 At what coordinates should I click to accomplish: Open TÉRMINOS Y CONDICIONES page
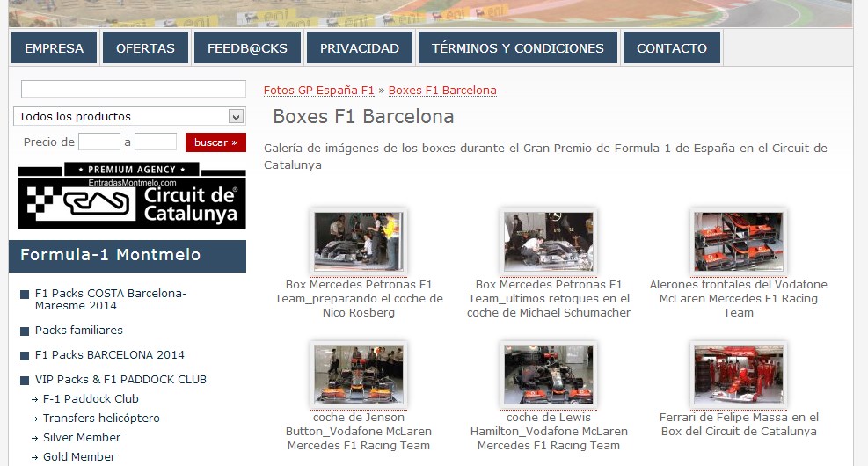tap(518, 48)
